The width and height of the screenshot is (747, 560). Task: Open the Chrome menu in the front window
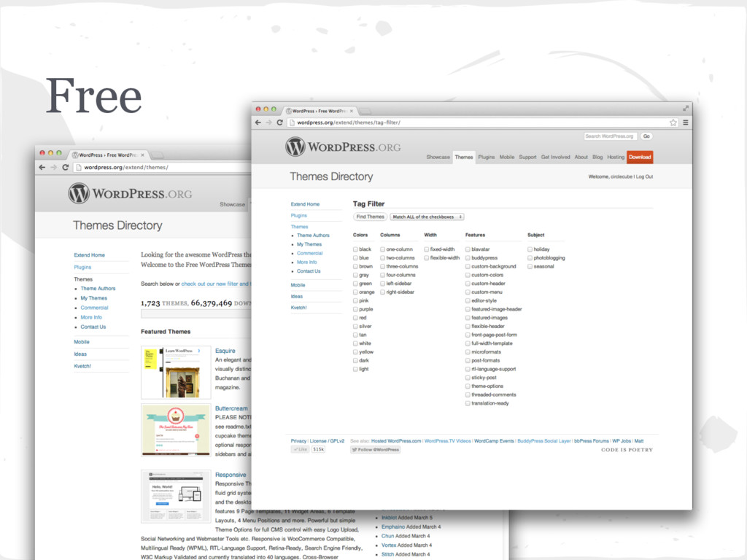686,122
